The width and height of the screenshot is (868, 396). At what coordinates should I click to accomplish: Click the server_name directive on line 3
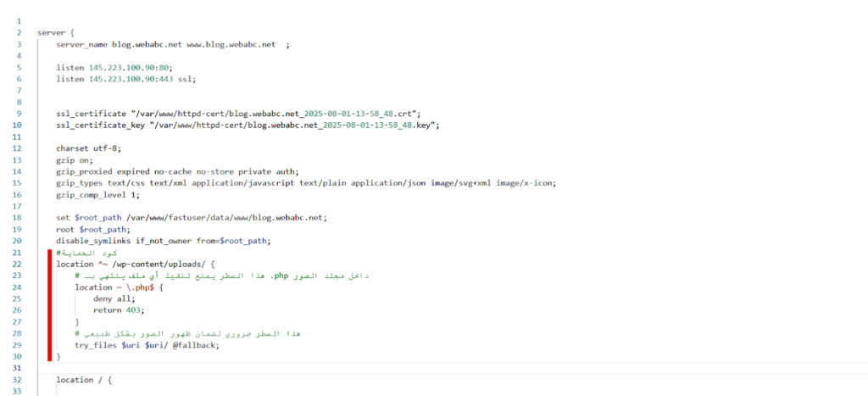(x=83, y=44)
